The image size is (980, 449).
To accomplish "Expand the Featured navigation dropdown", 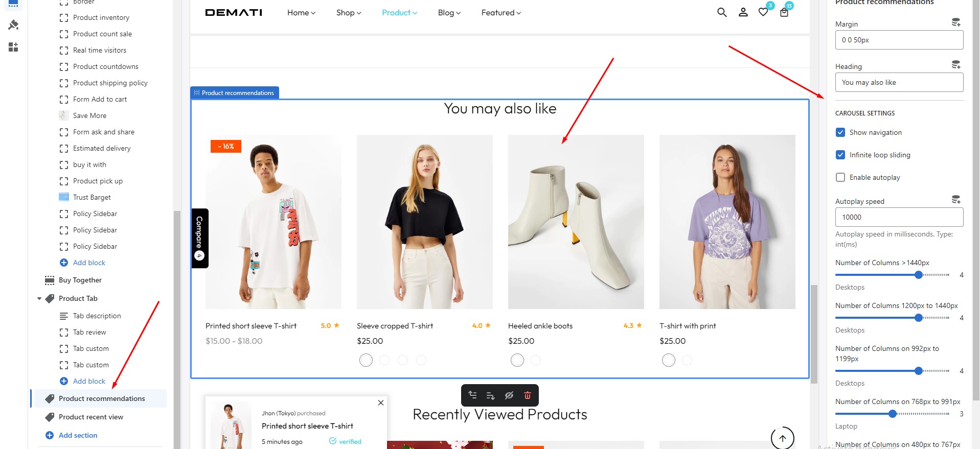I will coord(501,13).
